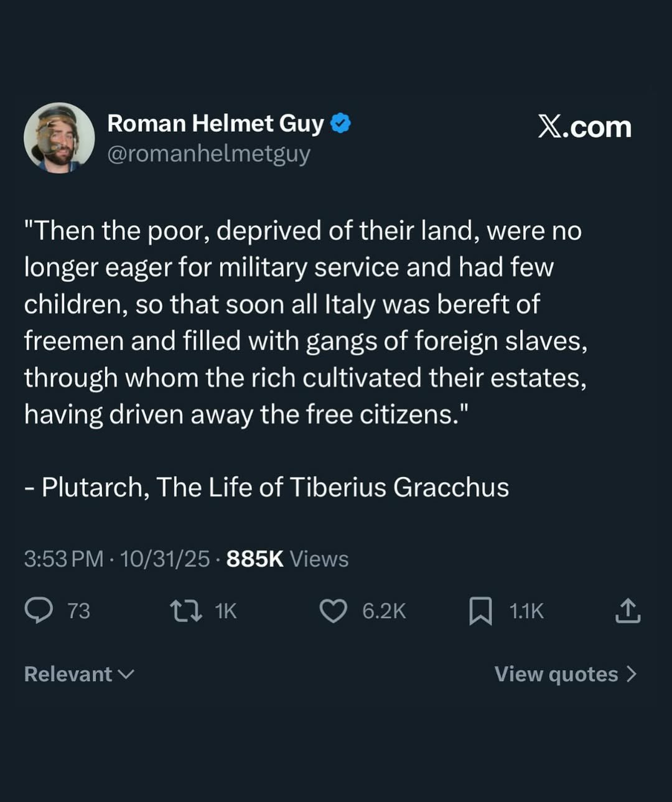Click the Plutarch attribution line in the post
The width and height of the screenshot is (672, 802).
[x=266, y=487]
